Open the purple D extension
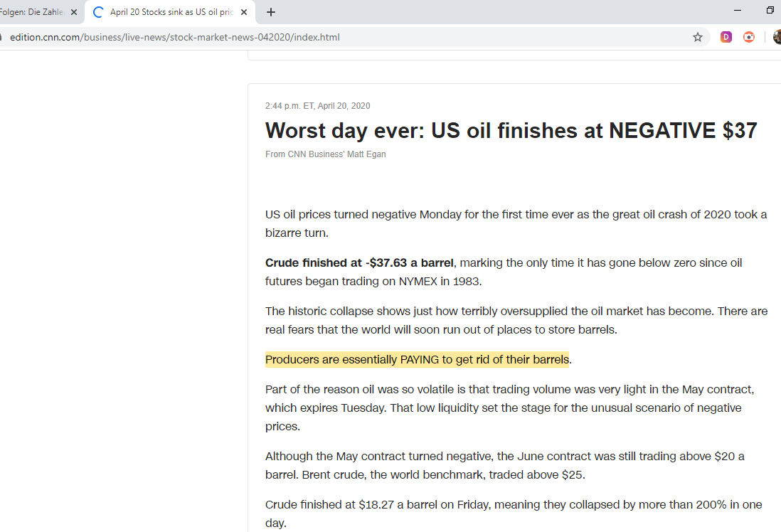 tap(726, 37)
